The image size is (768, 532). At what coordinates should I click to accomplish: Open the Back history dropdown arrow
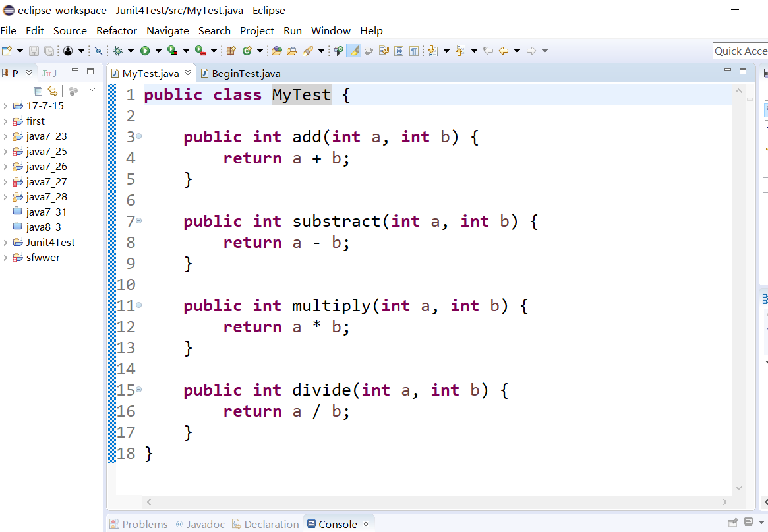pos(517,51)
